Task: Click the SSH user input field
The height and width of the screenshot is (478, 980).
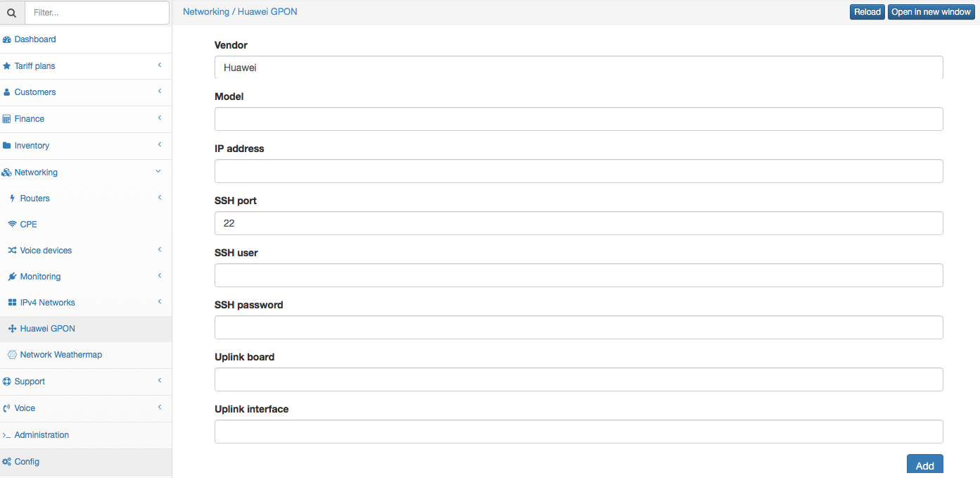Action: pyautogui.click(x=578, y=275)
